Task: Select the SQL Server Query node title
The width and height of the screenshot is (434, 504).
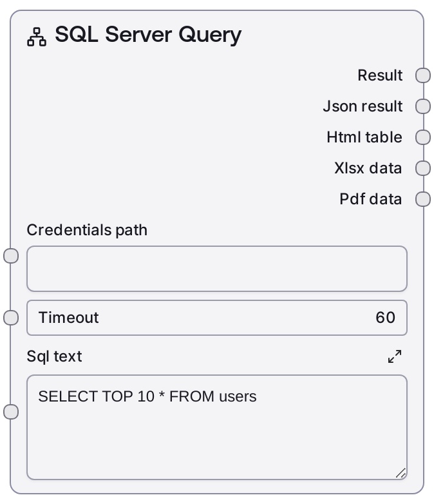Action: pyautogui.click(x=148, y=35)
